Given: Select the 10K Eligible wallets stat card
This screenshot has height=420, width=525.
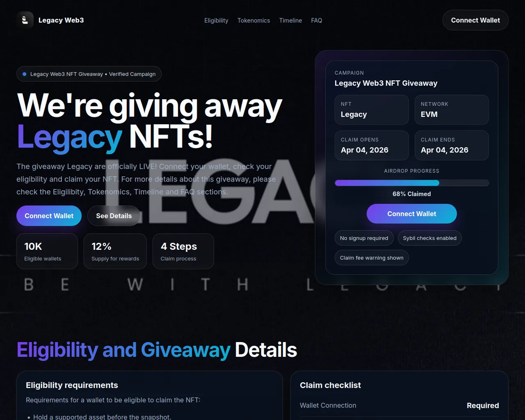Looking at the screenshot, I should point(47,251).
